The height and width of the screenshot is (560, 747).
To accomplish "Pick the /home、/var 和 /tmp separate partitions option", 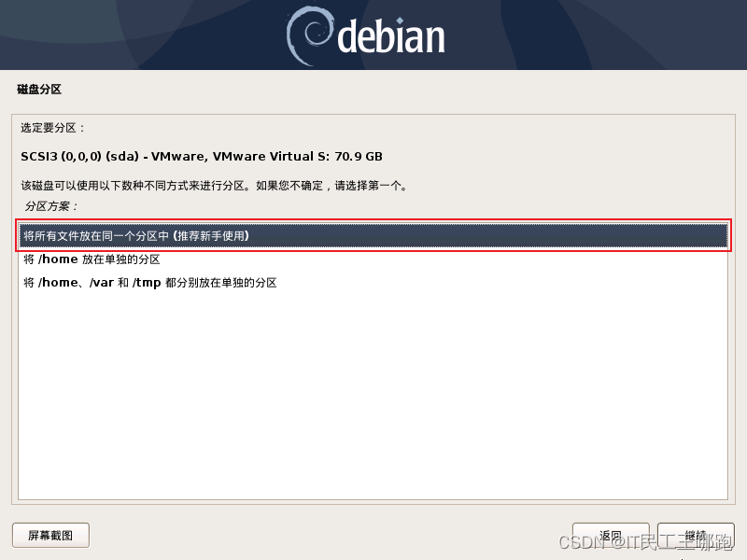I will pyautogui.click(x=373, y=283).
